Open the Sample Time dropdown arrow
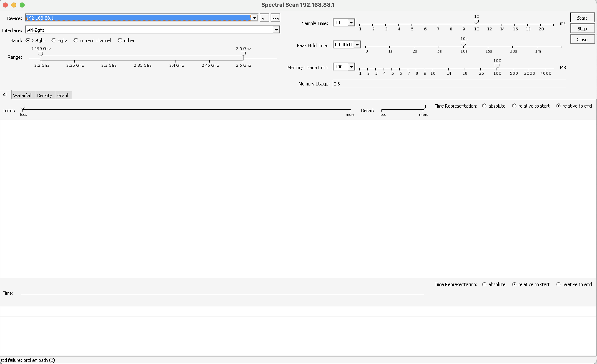The height and width of the screenshot is (364, 597). click(351, 23)
